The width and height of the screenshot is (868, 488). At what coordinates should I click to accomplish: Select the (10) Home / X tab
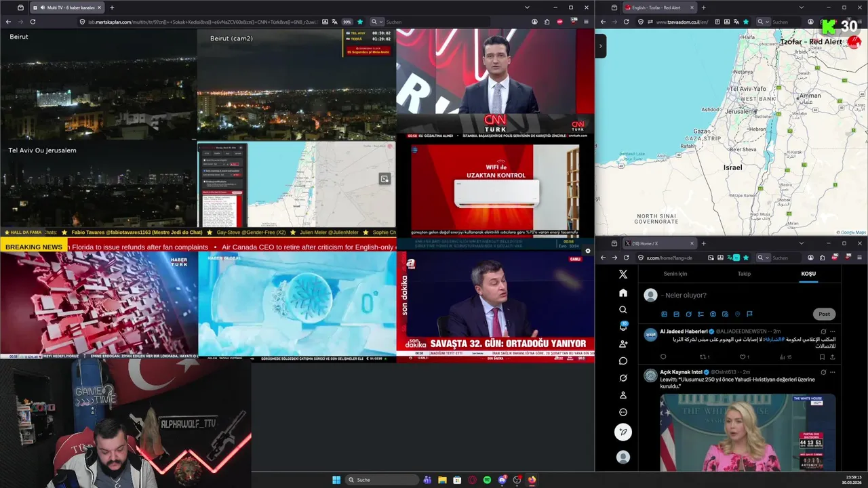(x=659, y=243)
